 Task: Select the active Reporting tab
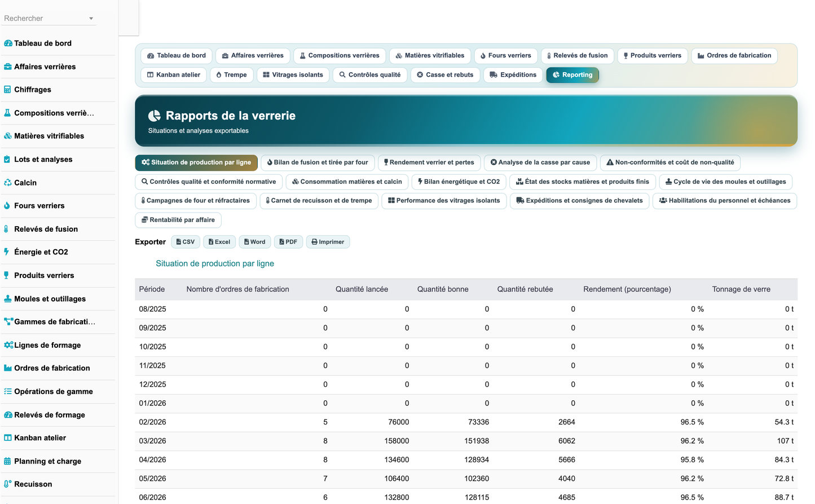[x=572, y=75]
